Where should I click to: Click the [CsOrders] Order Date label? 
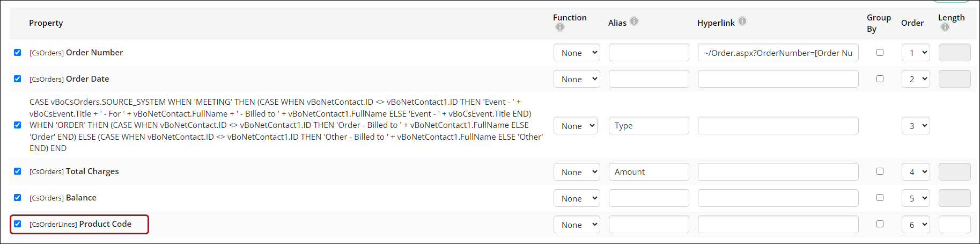tap(69, 79)
